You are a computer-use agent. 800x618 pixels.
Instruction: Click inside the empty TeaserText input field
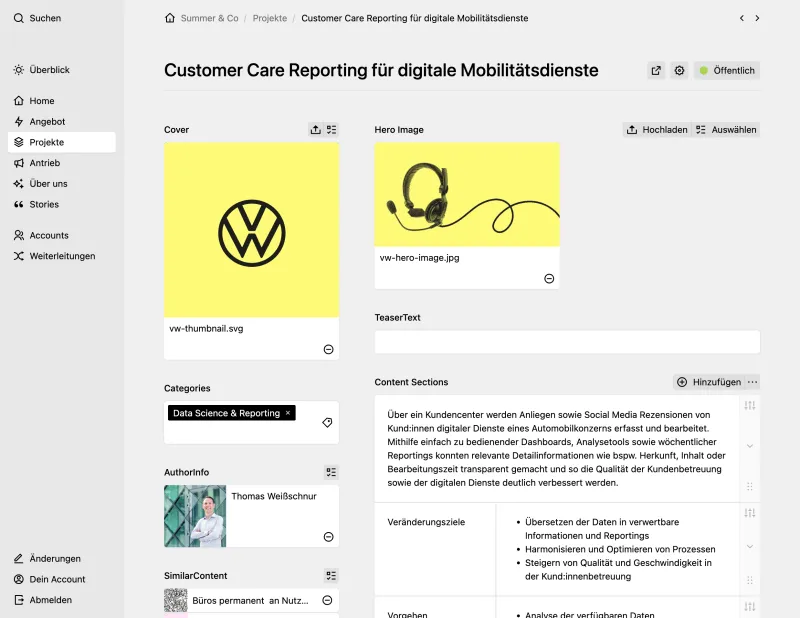pos(567,341)
